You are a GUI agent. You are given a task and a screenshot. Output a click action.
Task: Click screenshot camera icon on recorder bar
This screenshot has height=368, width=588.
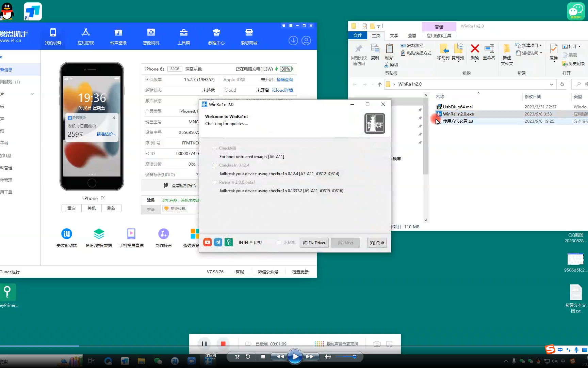click(377, 344)
